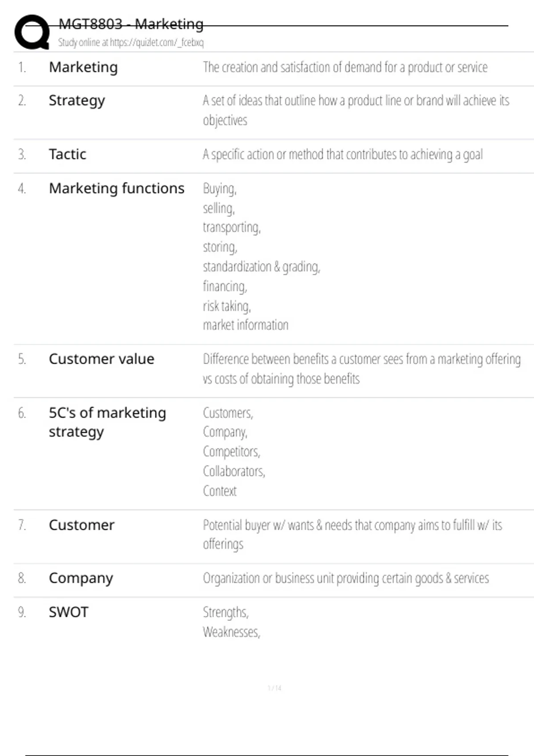Click the 'market information' line
534x756 pixels.
[x=246, y=325]
